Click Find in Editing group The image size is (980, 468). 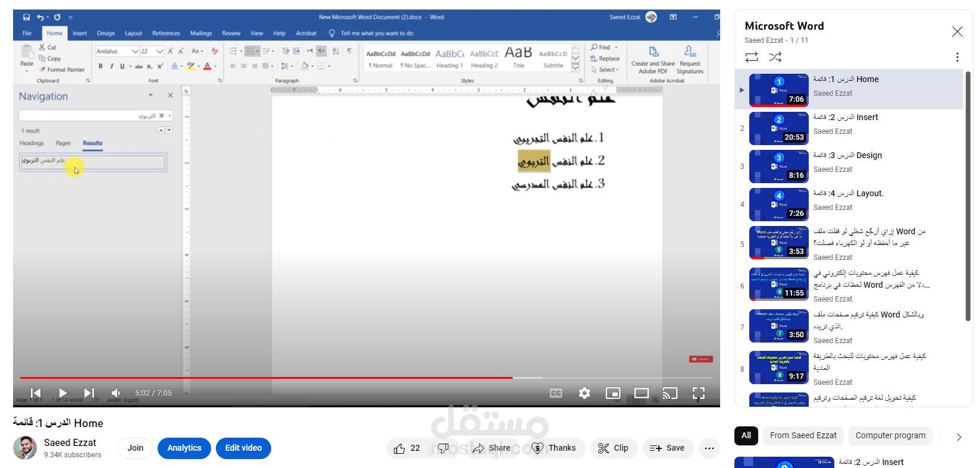click(x=601, y=47)
